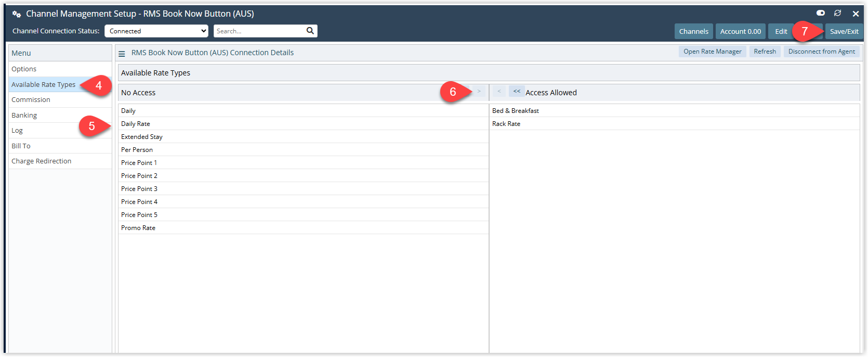
Task: Select the Price Point 5 row
Action: (x=304, y=214)
